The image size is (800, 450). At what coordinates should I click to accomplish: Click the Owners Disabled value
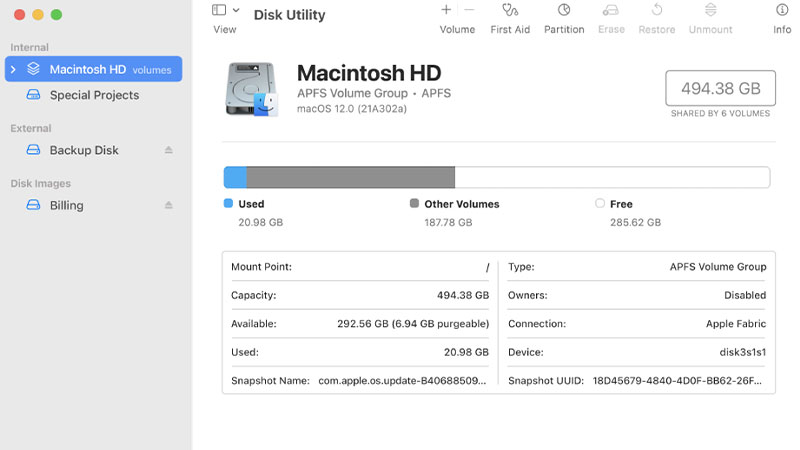point(745,295)
